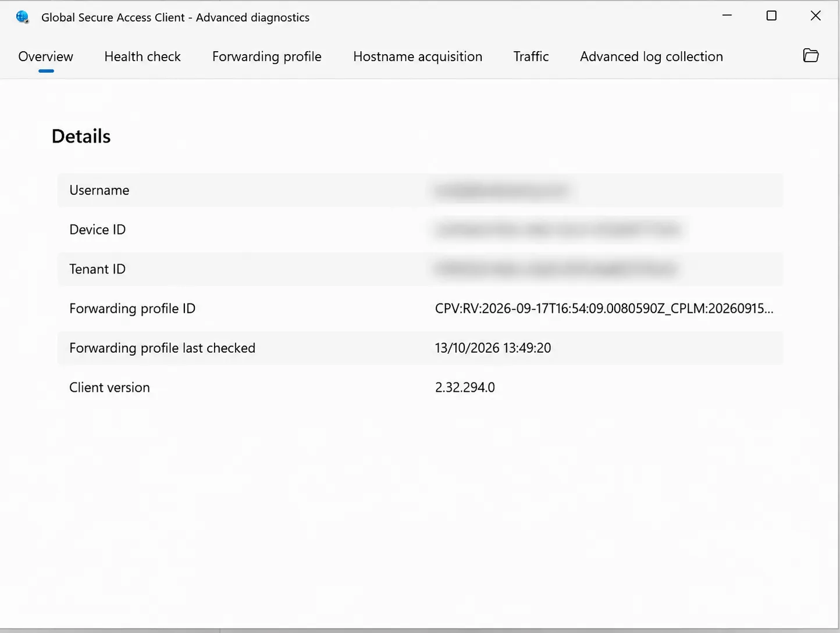This screenshot has height=633, width=840.
Task: Select the CPV:RV:2026-09-17 profile ID value
Action: pyautogui.click(x=604, y=309)
